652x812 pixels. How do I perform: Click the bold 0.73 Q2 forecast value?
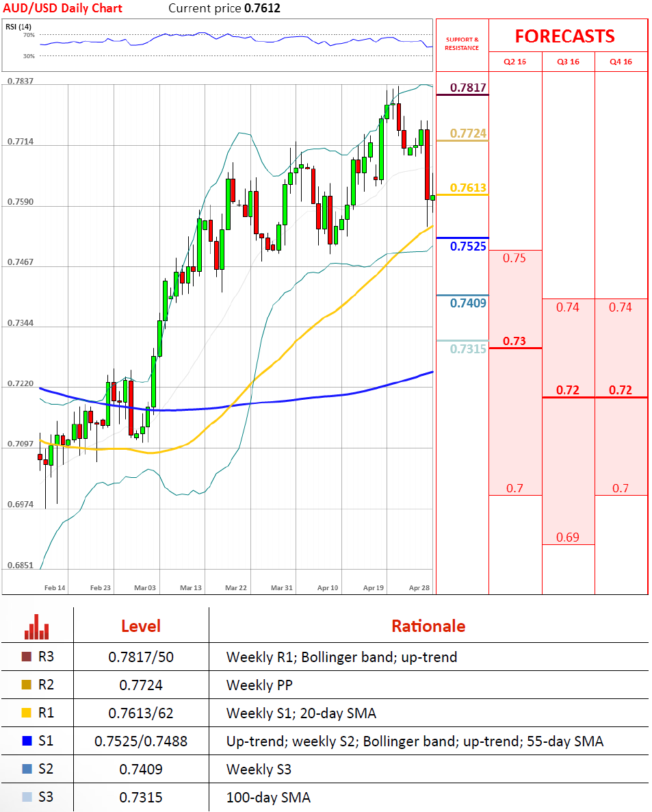click(514, 340)
